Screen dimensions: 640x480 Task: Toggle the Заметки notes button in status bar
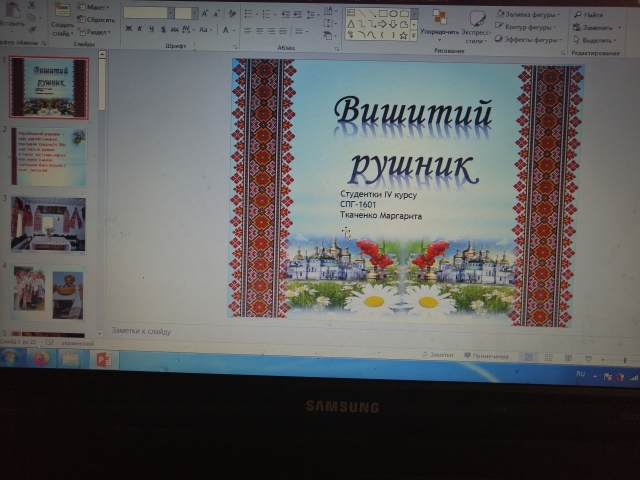(438, 355)
